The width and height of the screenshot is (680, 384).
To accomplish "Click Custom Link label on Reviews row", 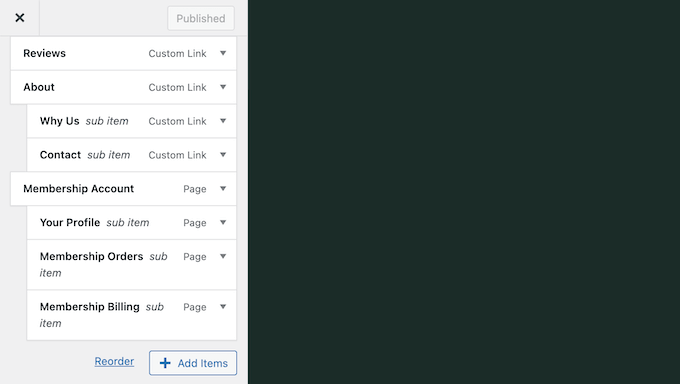I will (x=177, y=53).
